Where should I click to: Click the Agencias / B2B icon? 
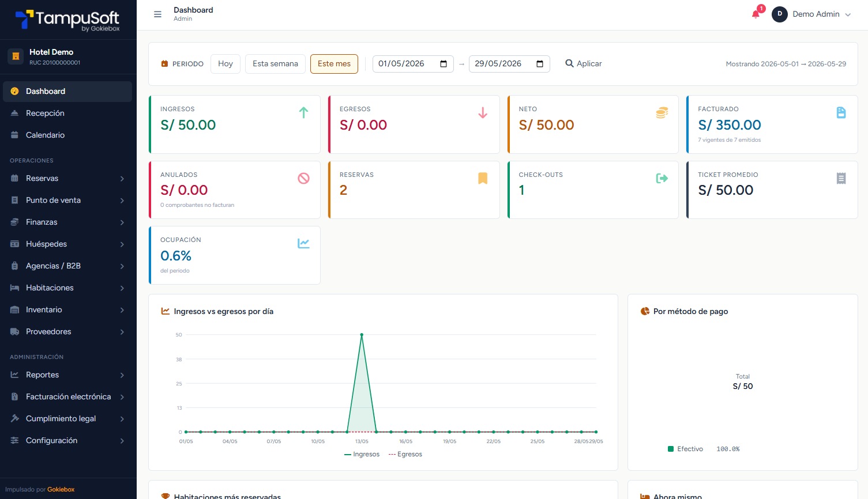coord(15,266)
